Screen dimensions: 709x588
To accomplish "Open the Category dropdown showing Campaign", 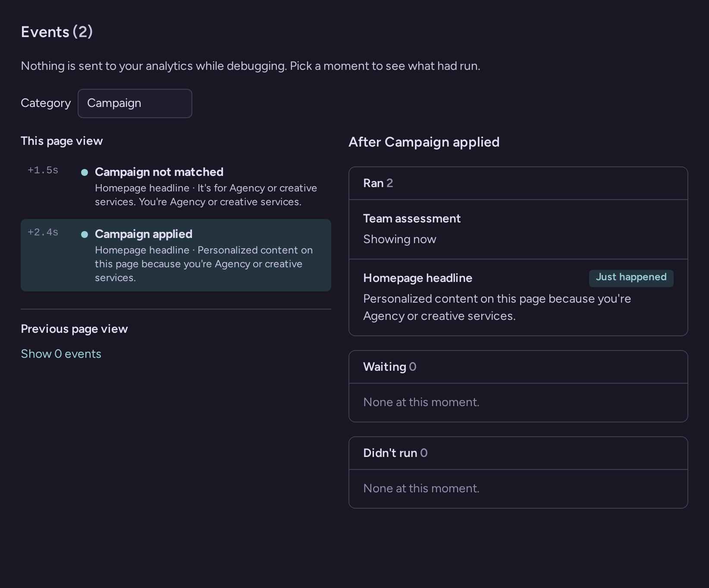I will (x=135, y=103).
